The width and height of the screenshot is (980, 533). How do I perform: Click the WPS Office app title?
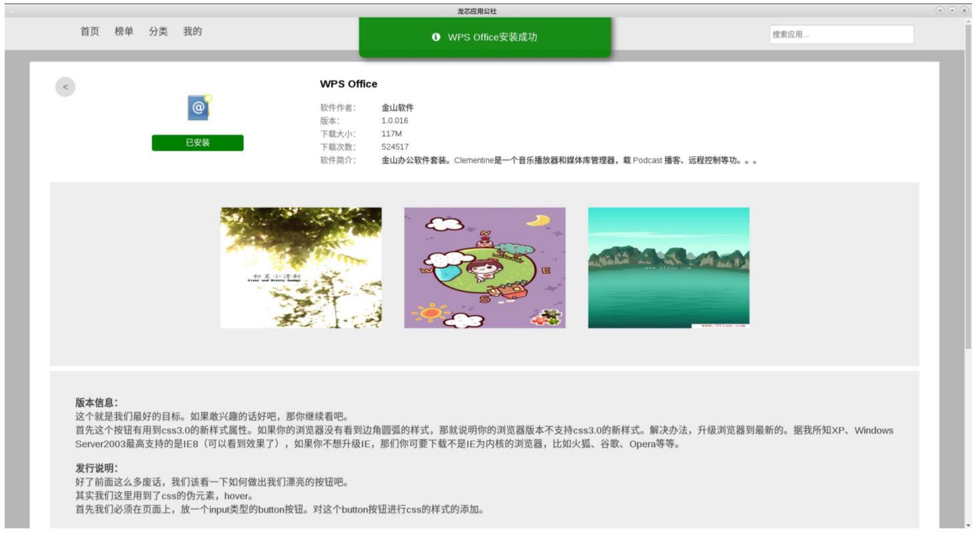tap(348, 84)
